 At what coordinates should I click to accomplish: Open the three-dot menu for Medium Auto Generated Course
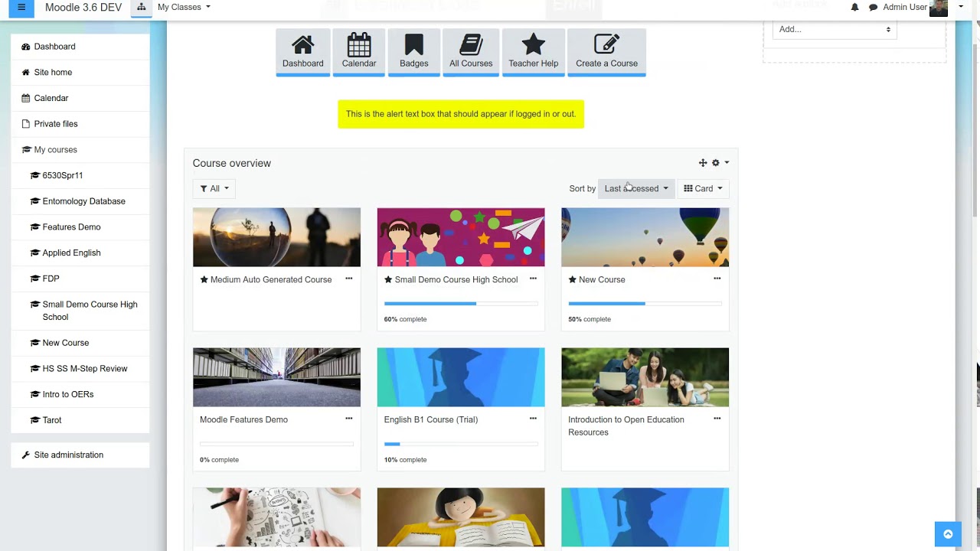349,279
